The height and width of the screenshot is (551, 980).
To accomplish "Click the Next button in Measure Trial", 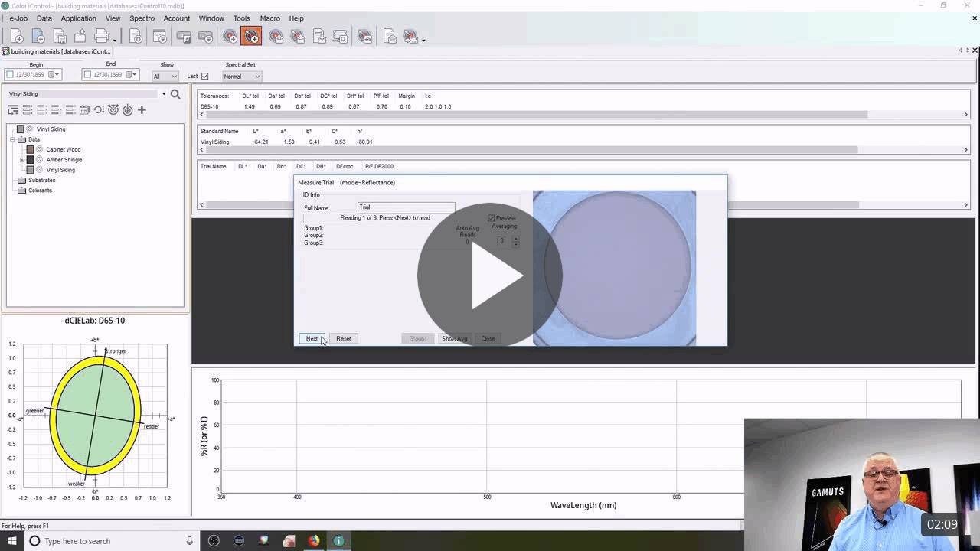I will pos(312,338).
